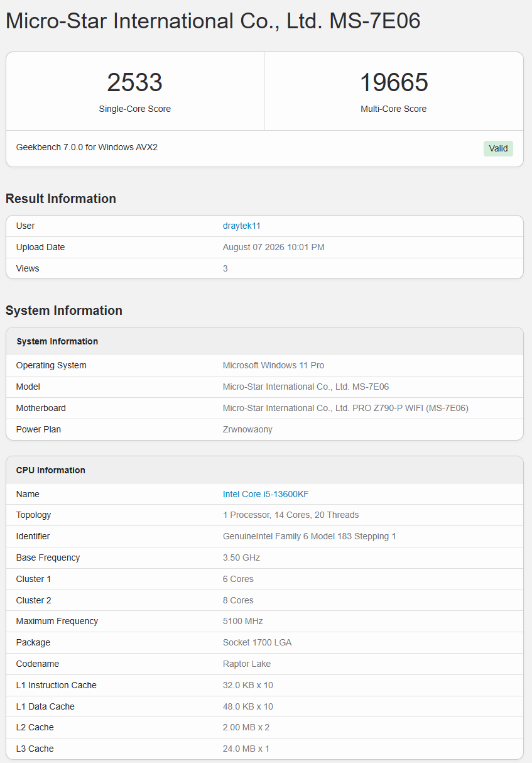This screenshot has height=763, width=532.
Task: Click the Identifier row label
Action: (33, 536)
